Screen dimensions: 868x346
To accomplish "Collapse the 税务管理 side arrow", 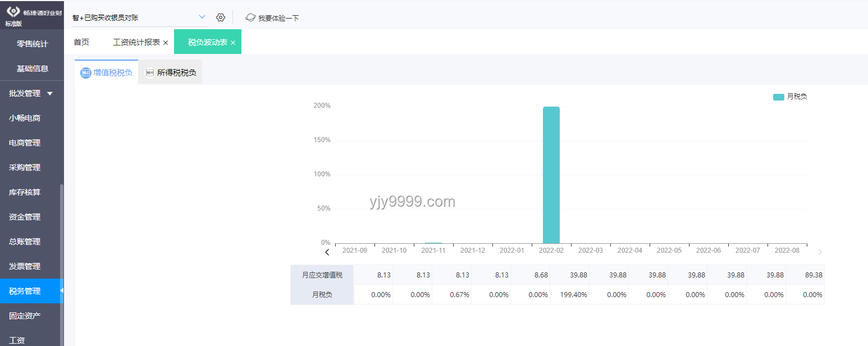I will (x=61, y=291).
